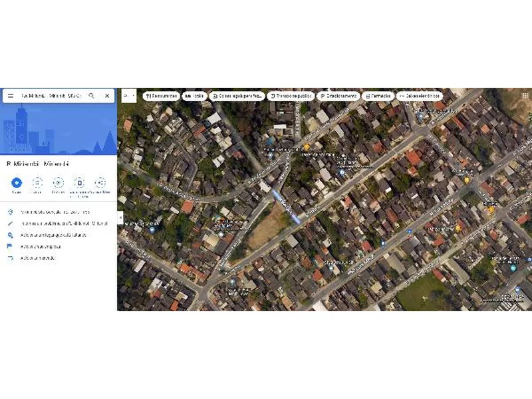Select the Restaurantes filter chip
This screenshot has width=532, height=399.
162,96
